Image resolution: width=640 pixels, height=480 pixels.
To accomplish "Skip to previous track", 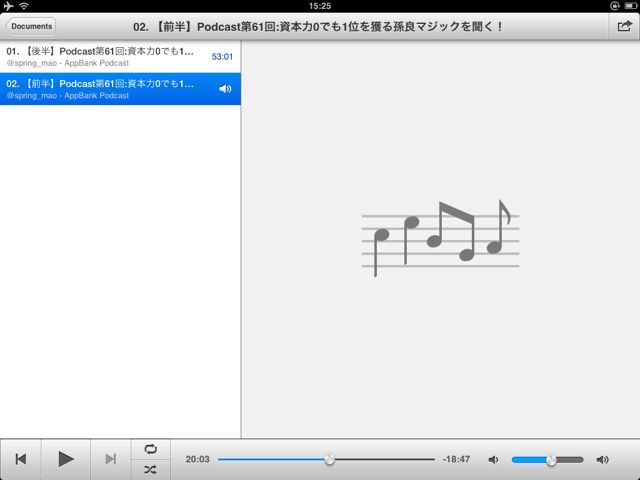I will point(21,459).
